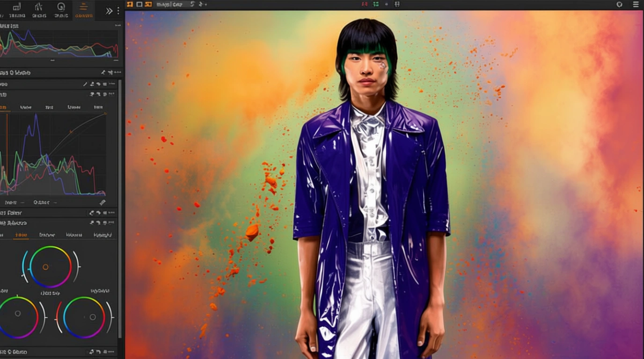The width and height of the screenshot is (644, 359).
Task: Open the circular lens tool tab
Action: click(x=61, y=9)
